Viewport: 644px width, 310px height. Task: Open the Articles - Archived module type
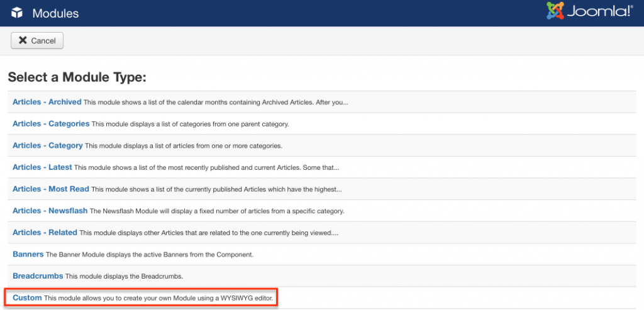[x=47, y=102]
